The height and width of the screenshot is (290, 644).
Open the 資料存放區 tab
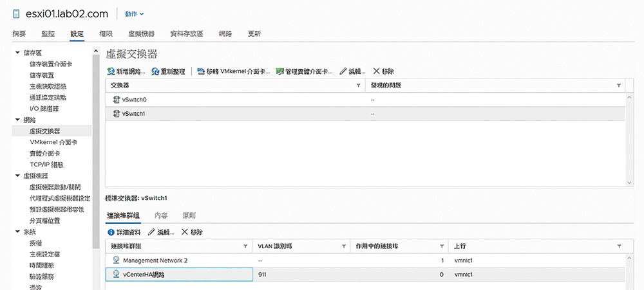[187, 34]
